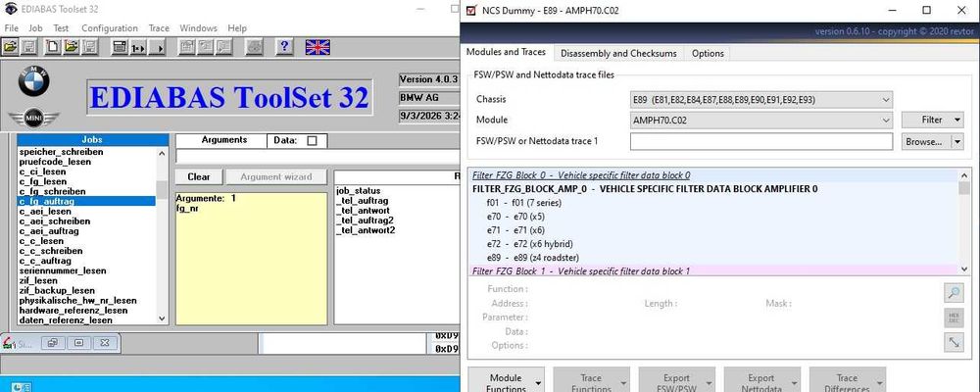Click the second open-folder icon after the page icon
This screenshot has width=980, height=392.
click(x=71, y=47)
